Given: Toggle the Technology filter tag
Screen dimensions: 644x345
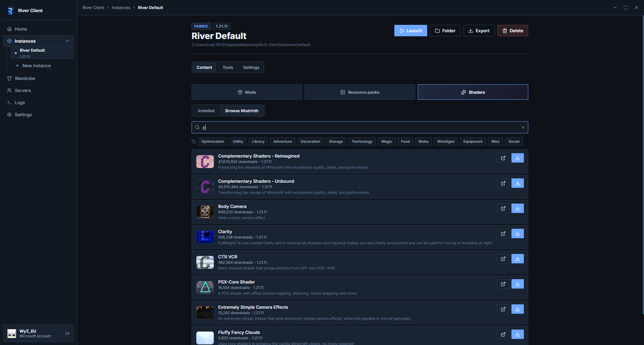Looking at the screenshot, I should tap(362, 141).
